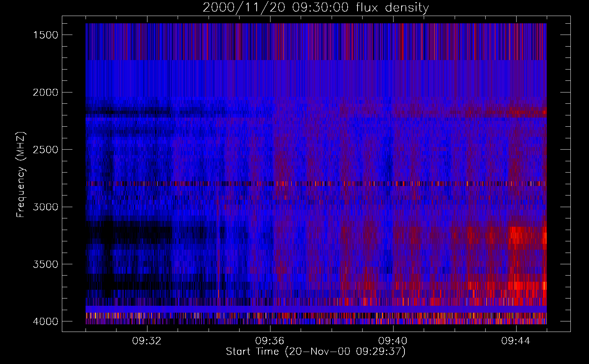Screen dimensions: 589x364
Task: Select the 'Frequency (MHZ)' y-axis label
Action: pyautogui.click(x=21, y=174)
